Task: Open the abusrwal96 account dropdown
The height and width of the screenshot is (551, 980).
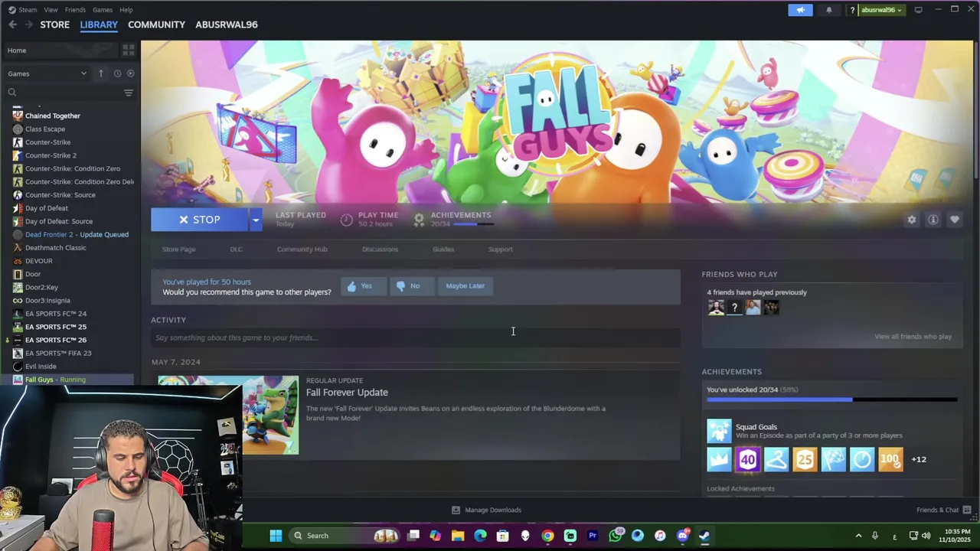Action: tap(881, 10)
